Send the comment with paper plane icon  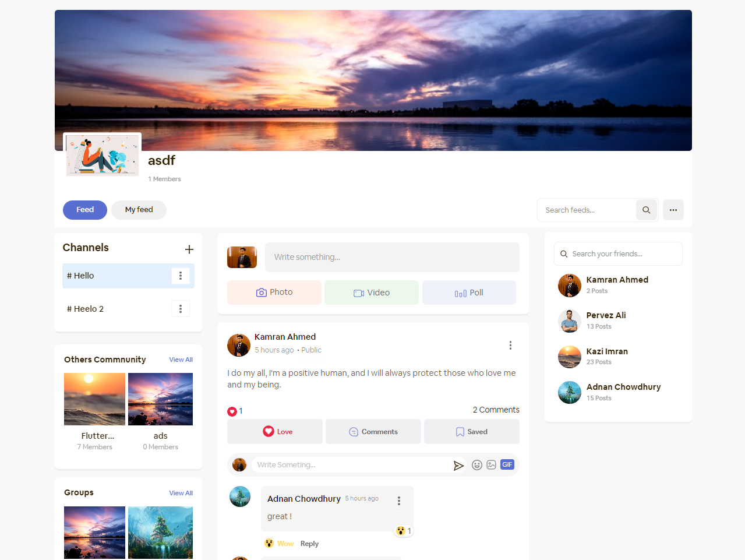(x=458, y=465)
